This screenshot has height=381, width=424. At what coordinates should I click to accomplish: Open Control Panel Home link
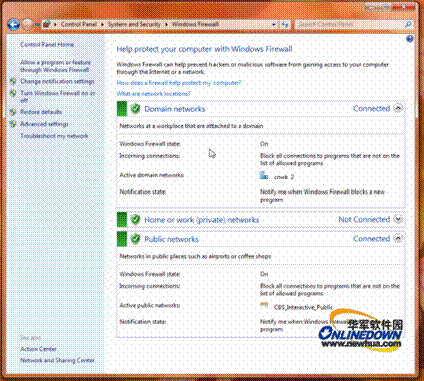pos(47,44)
